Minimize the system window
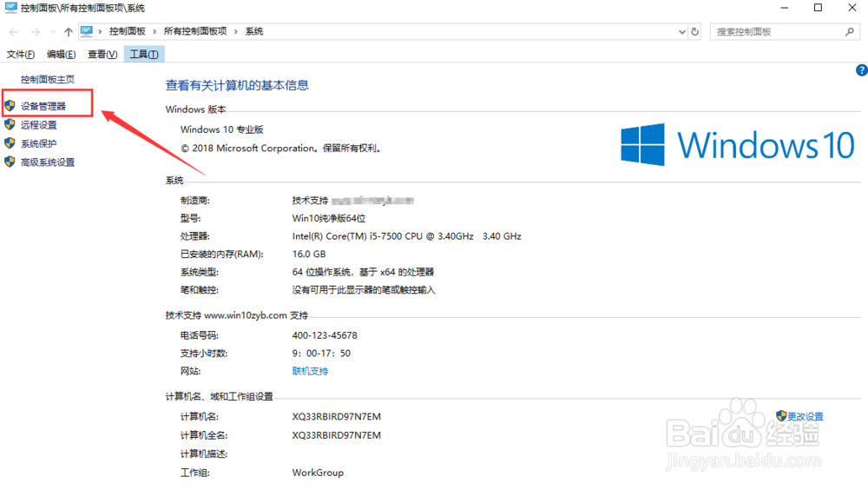Screen dimensions: 868x490 (x=785, y=8)
